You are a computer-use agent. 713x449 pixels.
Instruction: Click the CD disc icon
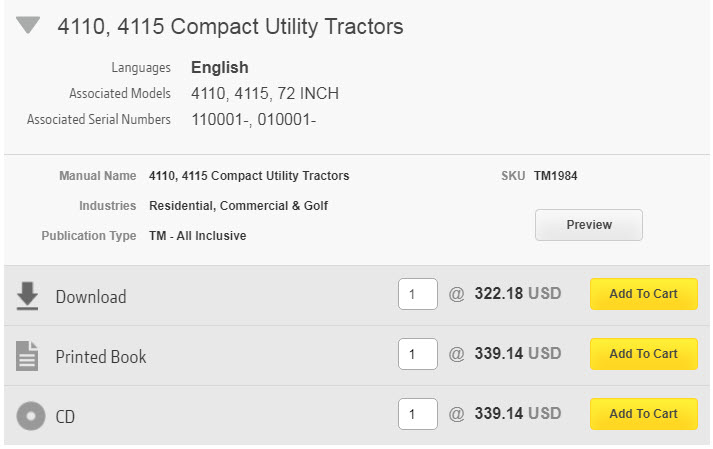coord(31,416)
